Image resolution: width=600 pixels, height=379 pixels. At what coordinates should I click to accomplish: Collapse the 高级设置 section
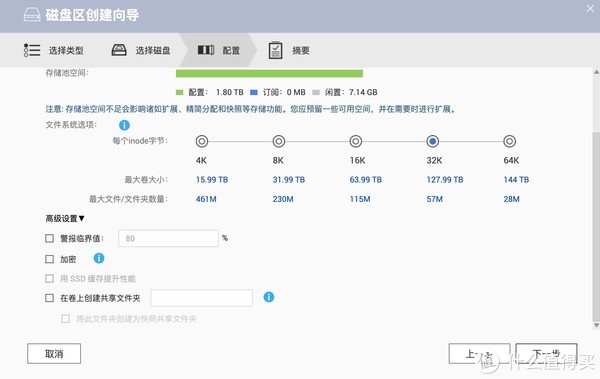65,219
